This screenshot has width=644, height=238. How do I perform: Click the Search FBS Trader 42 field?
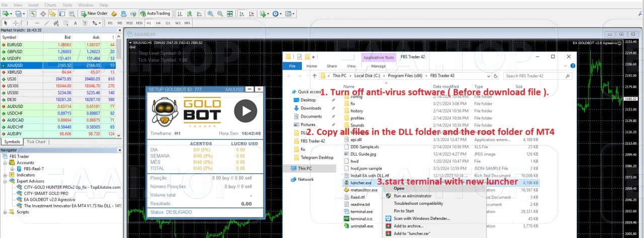(x=536, y=76)
